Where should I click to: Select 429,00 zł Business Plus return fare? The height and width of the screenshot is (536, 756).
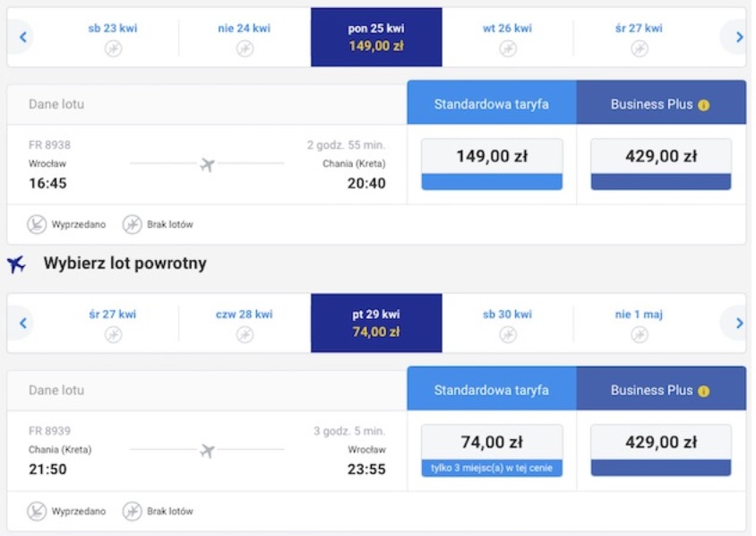(x=661, y=451)
